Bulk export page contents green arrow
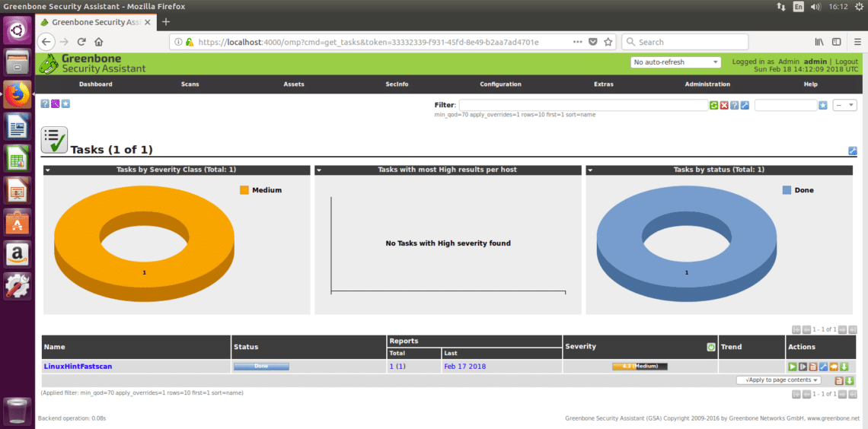 point(849,380)
